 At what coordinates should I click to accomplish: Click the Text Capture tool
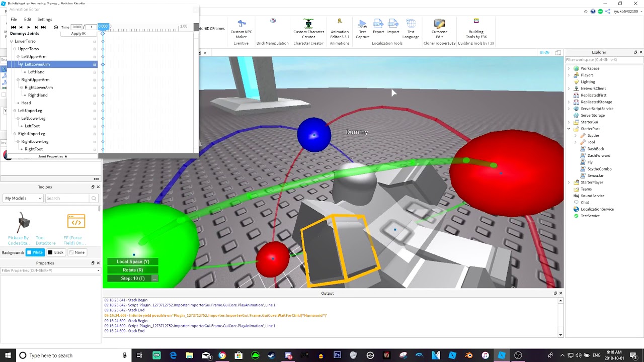click(x=362, y=29)
